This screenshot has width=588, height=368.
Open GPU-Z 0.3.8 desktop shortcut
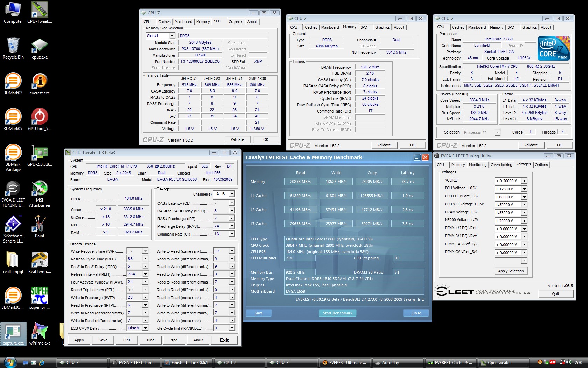[x=40, y=156]
